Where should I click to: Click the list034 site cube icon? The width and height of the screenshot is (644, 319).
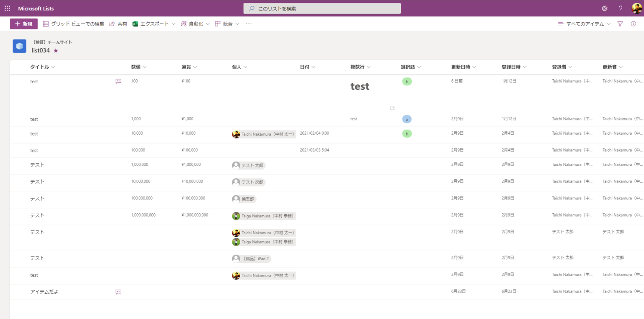click(x=19, y=46)
